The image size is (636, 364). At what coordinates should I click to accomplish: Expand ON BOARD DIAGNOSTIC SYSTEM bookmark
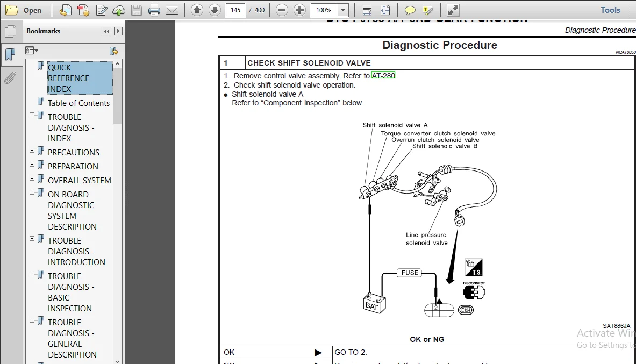(32, 192)
